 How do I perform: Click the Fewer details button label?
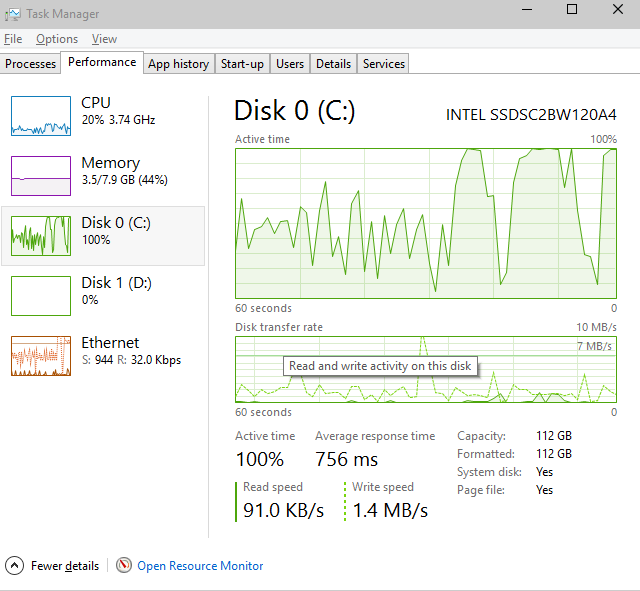[x=65, y=566]
